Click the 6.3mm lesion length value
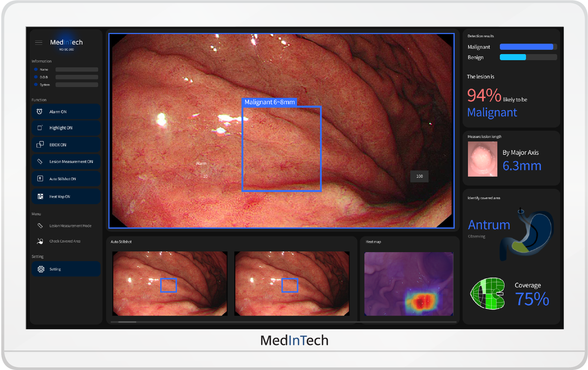This screenshot has width=588, height=370. coord(522,166)
